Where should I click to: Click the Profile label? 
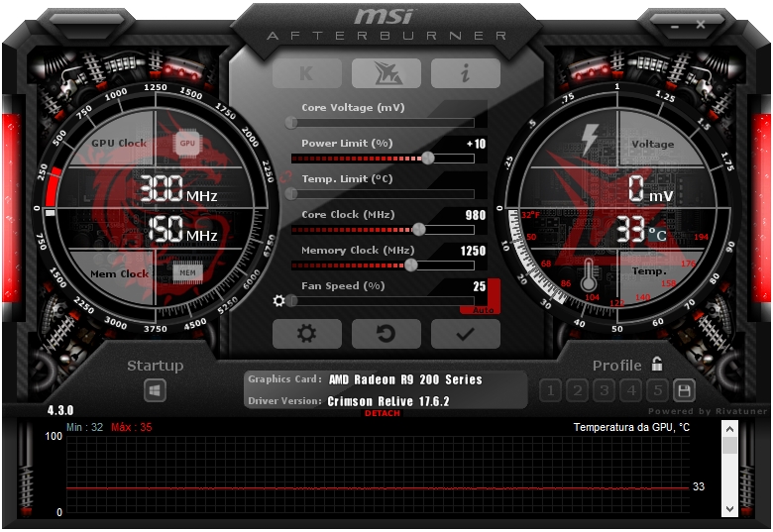[x=617, y=366]
